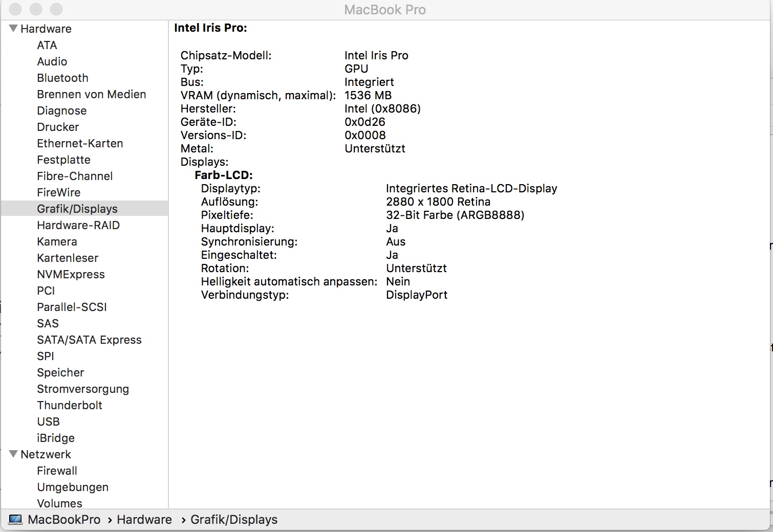
Task: Open Firewall under Netzwerk
Action: pos(57,471)
